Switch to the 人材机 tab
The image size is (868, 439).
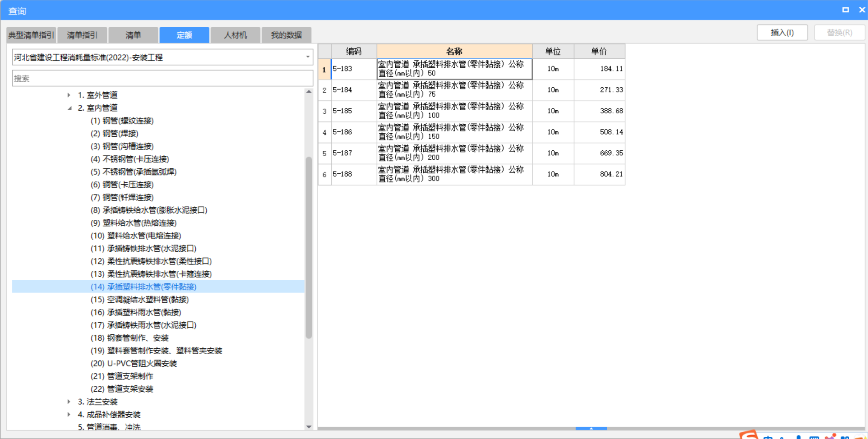tap(235, 35)
